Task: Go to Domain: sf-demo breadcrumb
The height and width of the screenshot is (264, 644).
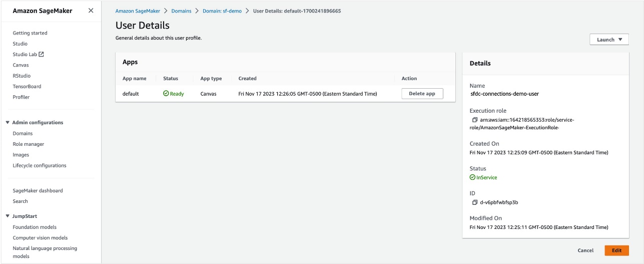Action: click(x=222, y=11)
